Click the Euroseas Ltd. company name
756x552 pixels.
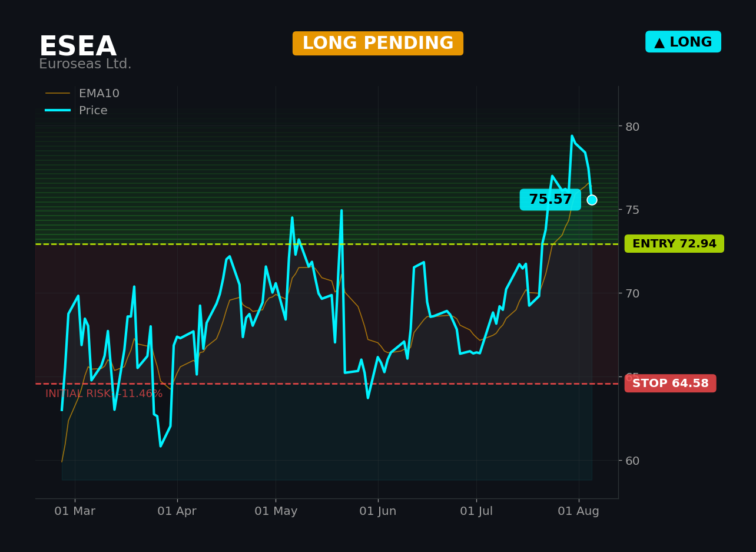(x=85, y=64)
